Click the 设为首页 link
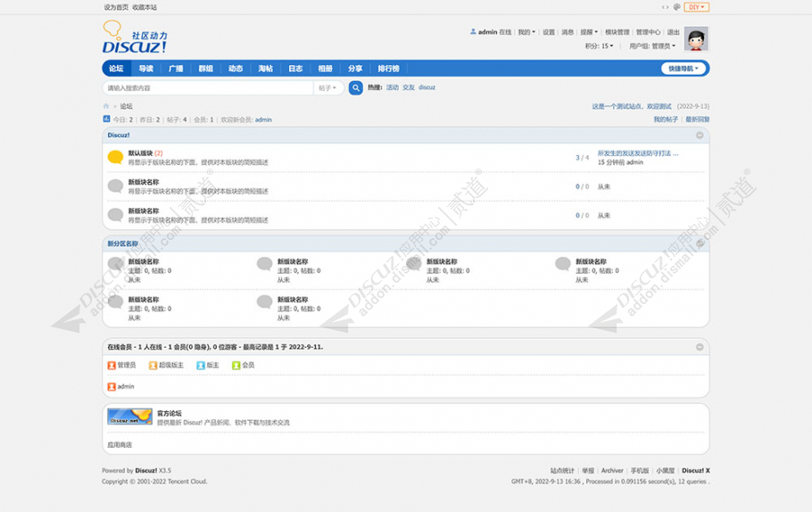The image size is (812, 512). click(116, 7)
